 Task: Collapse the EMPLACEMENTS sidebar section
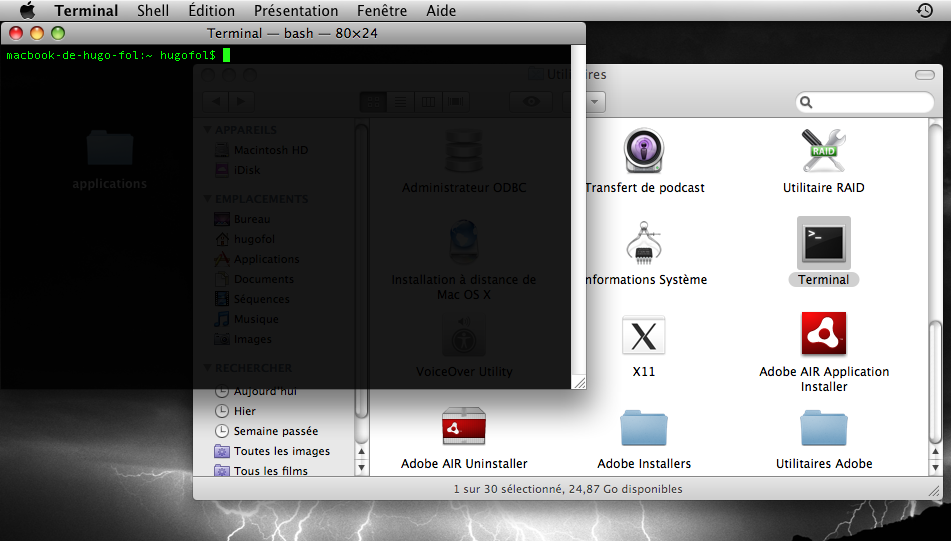click(x=207, y=199)
